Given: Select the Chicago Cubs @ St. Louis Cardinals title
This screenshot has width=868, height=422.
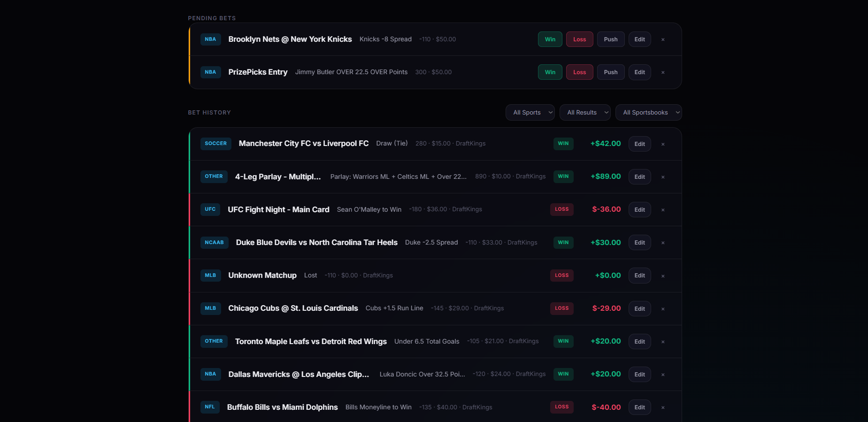Looking at the screenshot, I should [x=293, y=308].
